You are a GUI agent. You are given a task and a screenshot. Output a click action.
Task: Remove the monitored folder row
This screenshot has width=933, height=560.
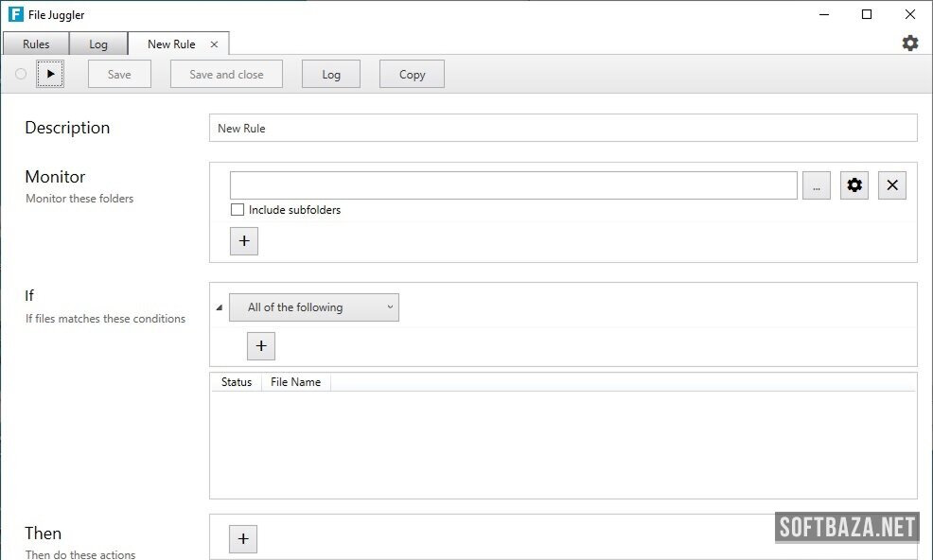click(x=891, y=185)
